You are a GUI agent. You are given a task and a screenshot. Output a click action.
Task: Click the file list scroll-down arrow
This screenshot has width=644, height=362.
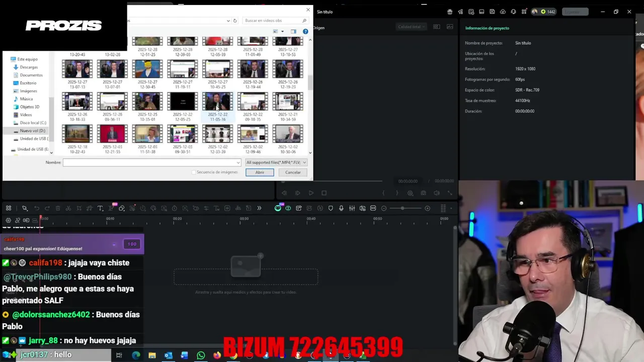[310, 152]
